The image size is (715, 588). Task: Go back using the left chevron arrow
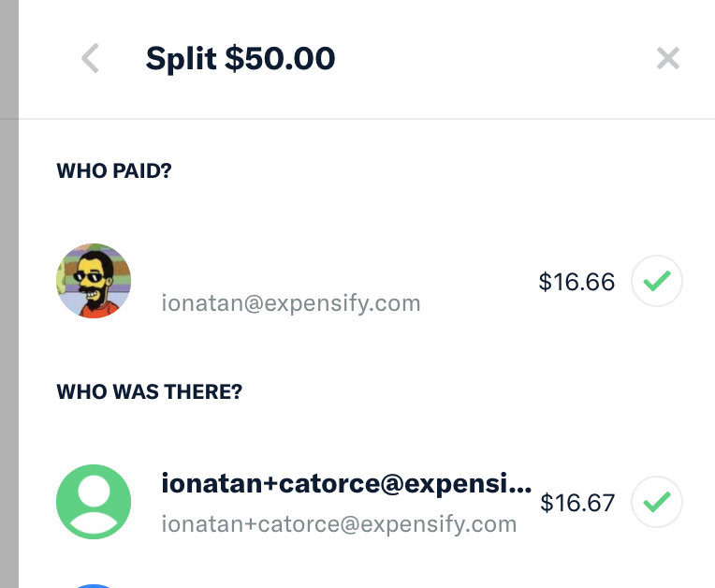pyautogui.click(x=90, y=59)
